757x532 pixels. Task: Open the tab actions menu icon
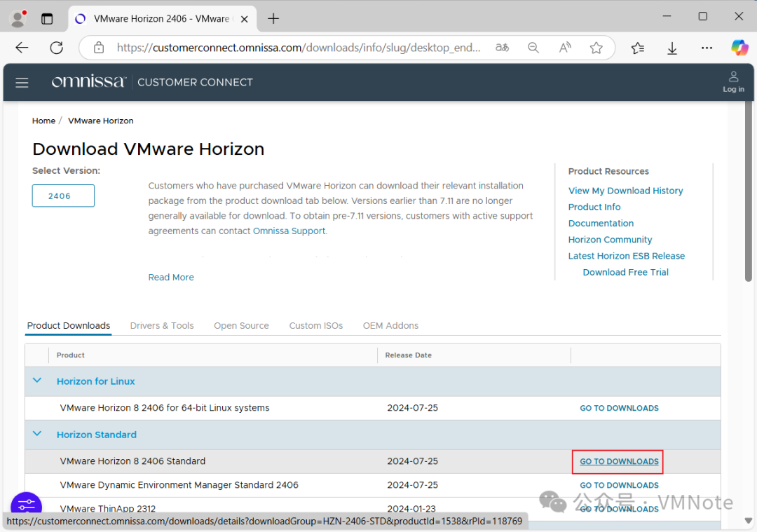coord(47,19)
